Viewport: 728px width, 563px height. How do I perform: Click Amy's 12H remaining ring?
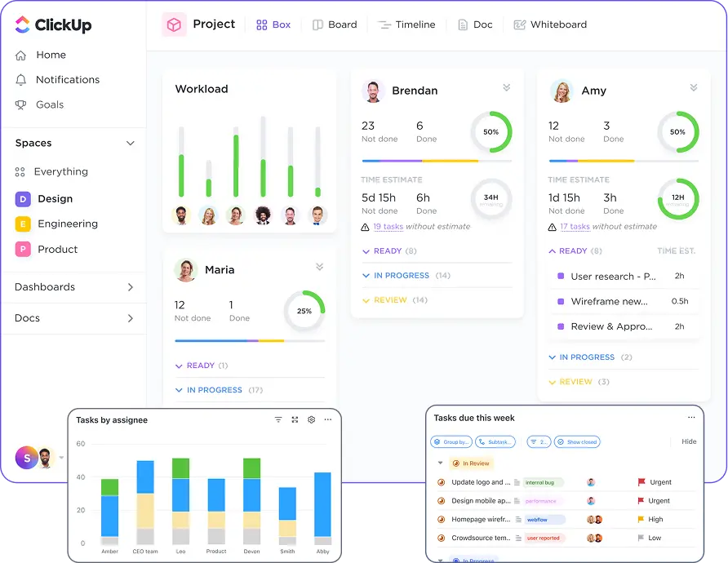[678, 199]
